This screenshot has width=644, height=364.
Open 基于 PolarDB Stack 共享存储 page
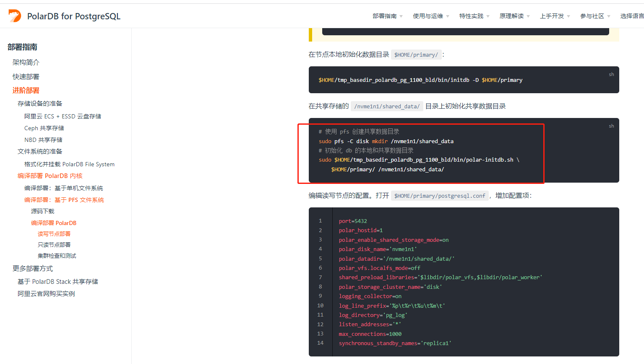pos(58,281)
